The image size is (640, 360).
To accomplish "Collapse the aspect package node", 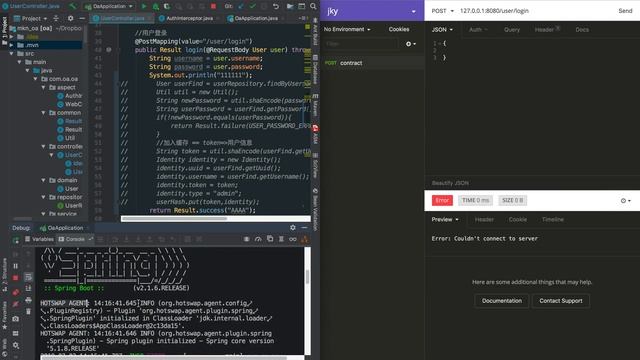I will (x=44, y=87).
